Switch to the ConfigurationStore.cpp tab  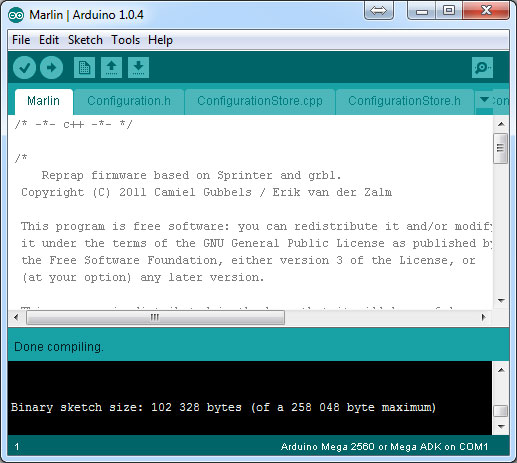pos(260,101)
